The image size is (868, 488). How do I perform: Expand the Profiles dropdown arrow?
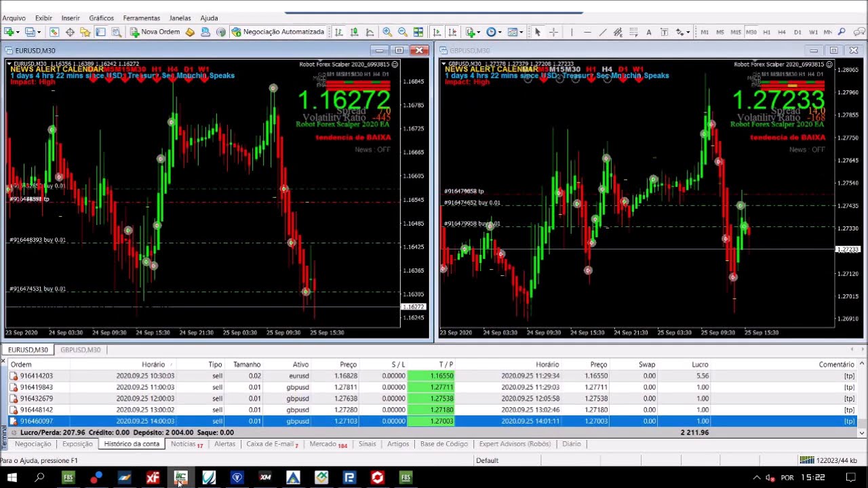click(x=39, y=32)
